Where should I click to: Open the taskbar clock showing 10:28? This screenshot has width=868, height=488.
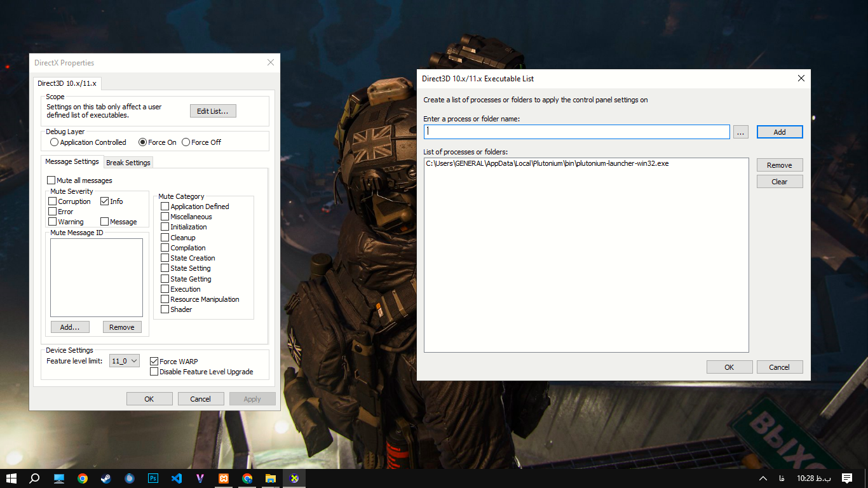click(x=813, y=478)
